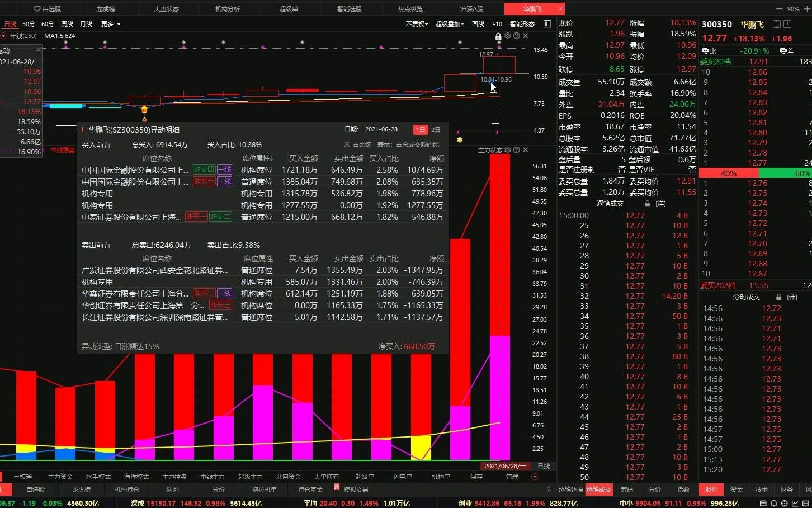
Task: Switch to the top 超级单 tab
Action: pyautogui.click(x=289, y=9)
